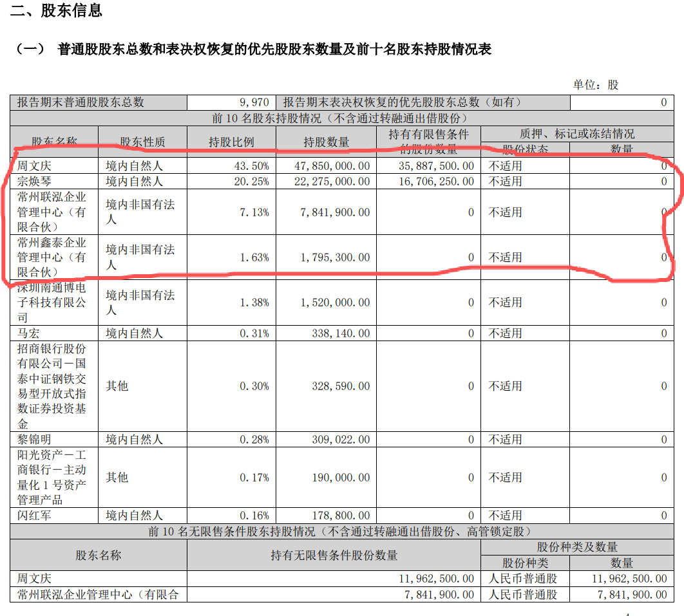The image size is (684, 616).
Task: Click the 7.13% ratio cell
Action: click(x=254, y=212)
